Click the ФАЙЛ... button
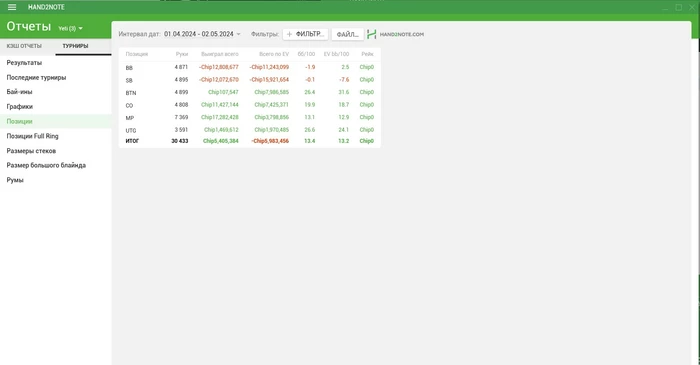The width and height of the screenshot is (700, 365). tap(347, 34)
